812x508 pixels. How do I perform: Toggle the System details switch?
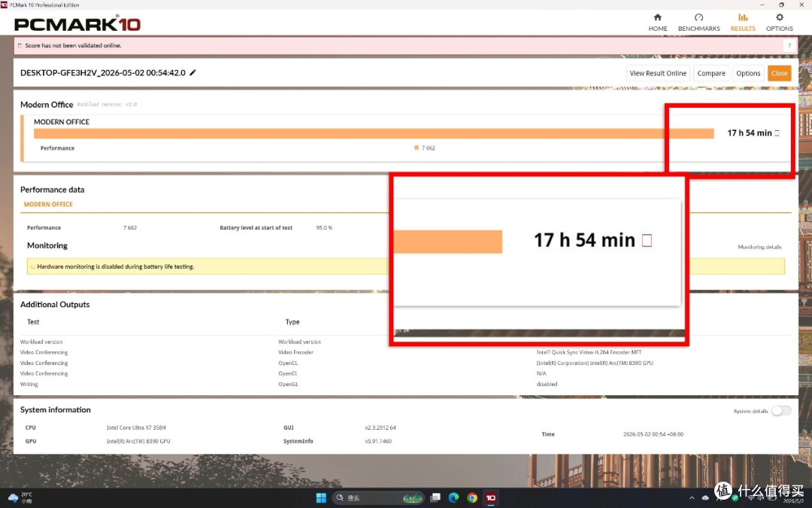point(781,411)
